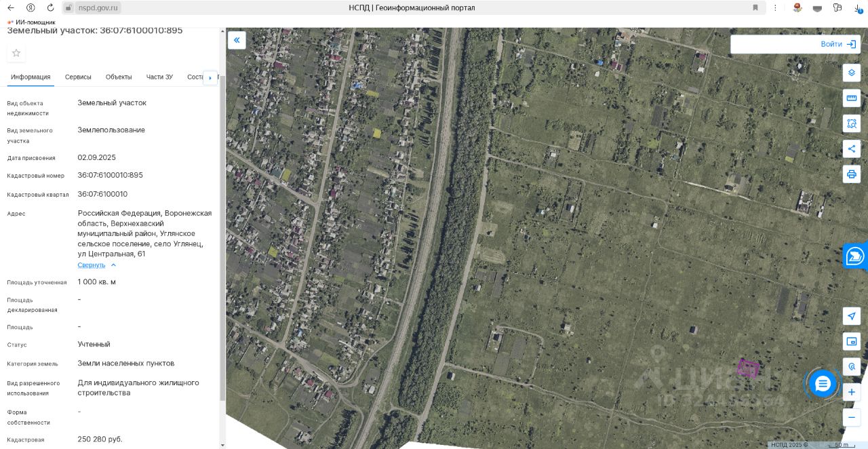This screenshot has width=868, height=449.
Task: Select cadastral number 36:07:6100010:895 value
Action: [110, 175]
